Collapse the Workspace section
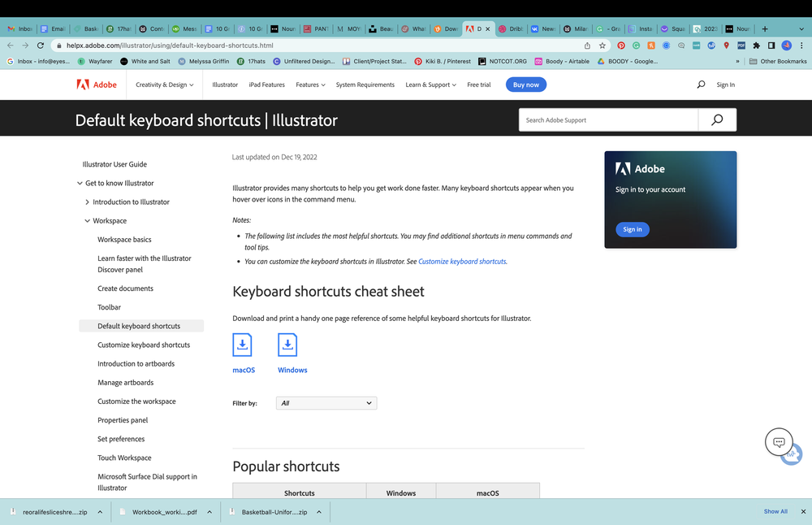Viewport: 812px width, 525px height. coord(87,221)
